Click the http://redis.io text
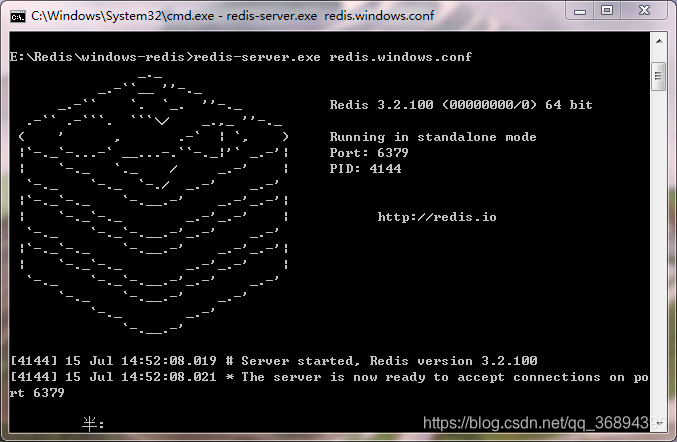The image size is (677, 442). tap(437, 217)
